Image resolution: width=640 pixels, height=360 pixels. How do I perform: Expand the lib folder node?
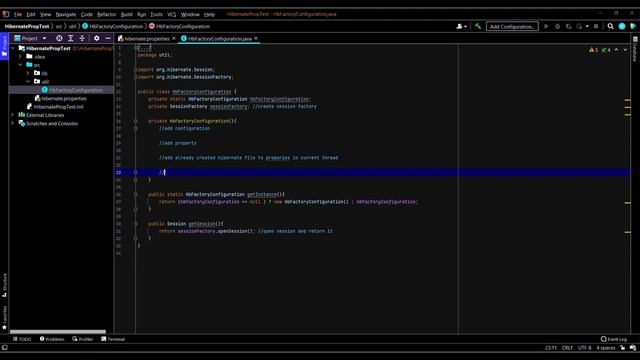pos(28,73)
